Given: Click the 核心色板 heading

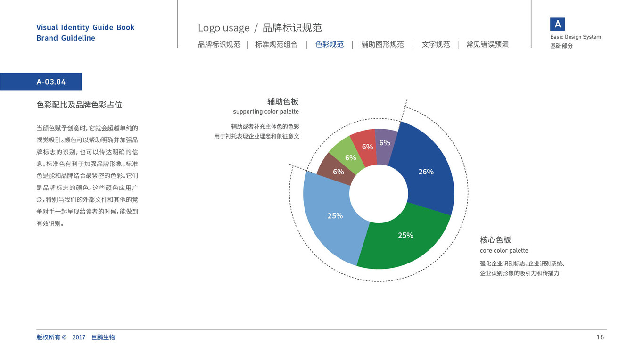Looking at the screenshot, I should tap(495, 240).
